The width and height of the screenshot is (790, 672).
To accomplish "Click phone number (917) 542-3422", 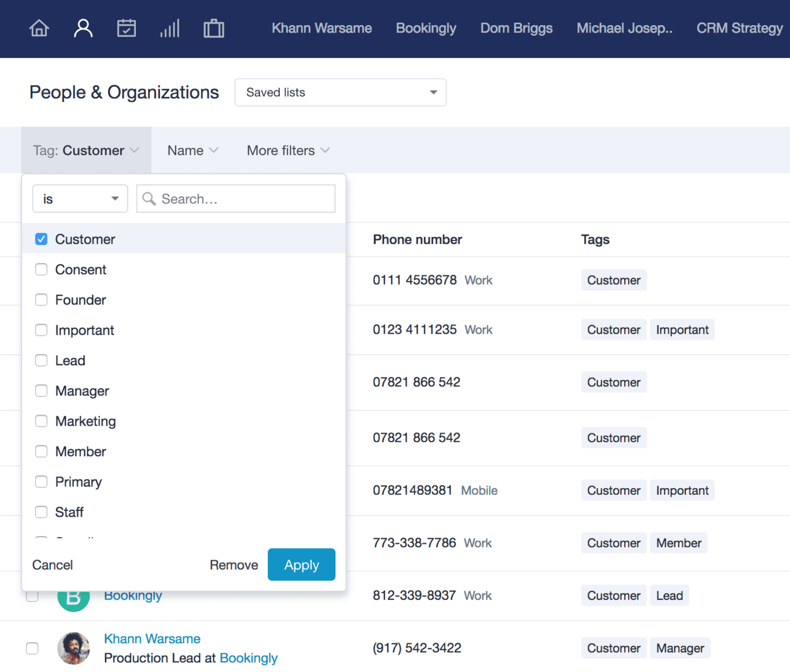I will 417,648.
